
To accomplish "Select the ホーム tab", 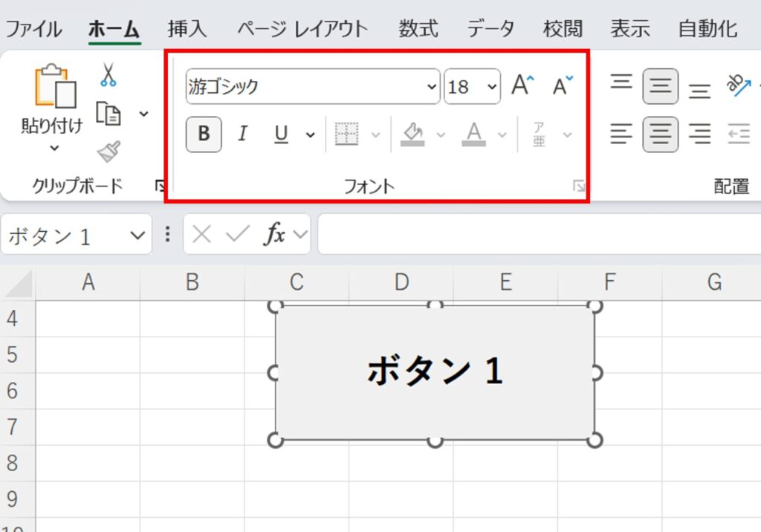I will click(114, 29).
